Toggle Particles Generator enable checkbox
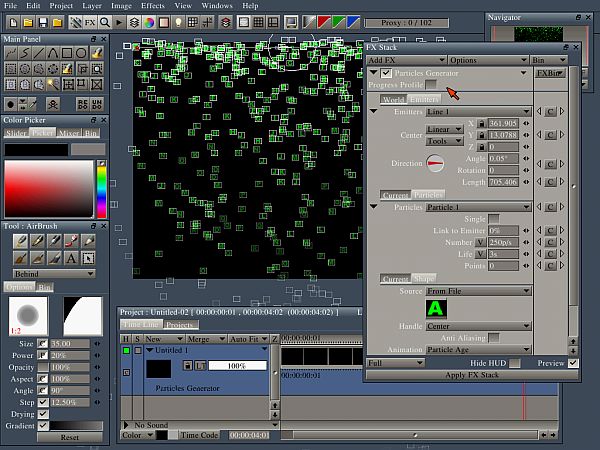The height and width of the screenshot is (450, 600). [x=386, y=73]
